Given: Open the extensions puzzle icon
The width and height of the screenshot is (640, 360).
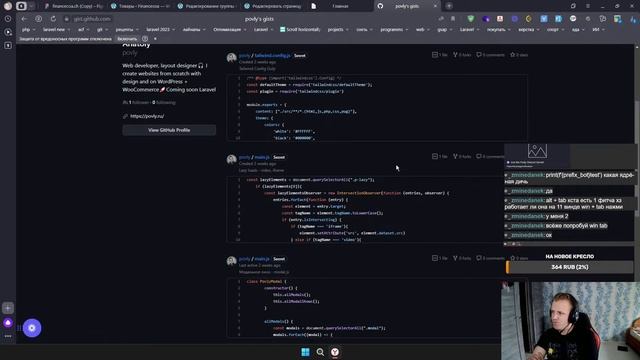Looking at the screenshot, I should point(603,19).
